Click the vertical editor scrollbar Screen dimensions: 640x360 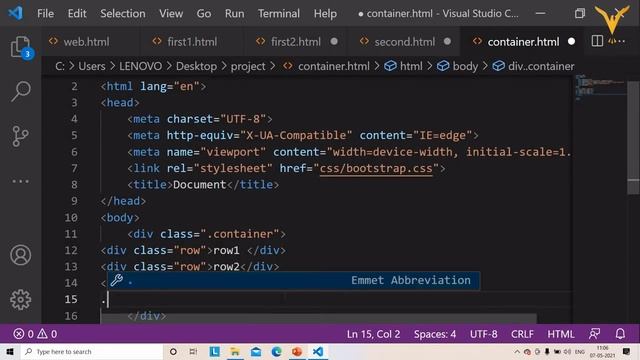pos(633,138)
